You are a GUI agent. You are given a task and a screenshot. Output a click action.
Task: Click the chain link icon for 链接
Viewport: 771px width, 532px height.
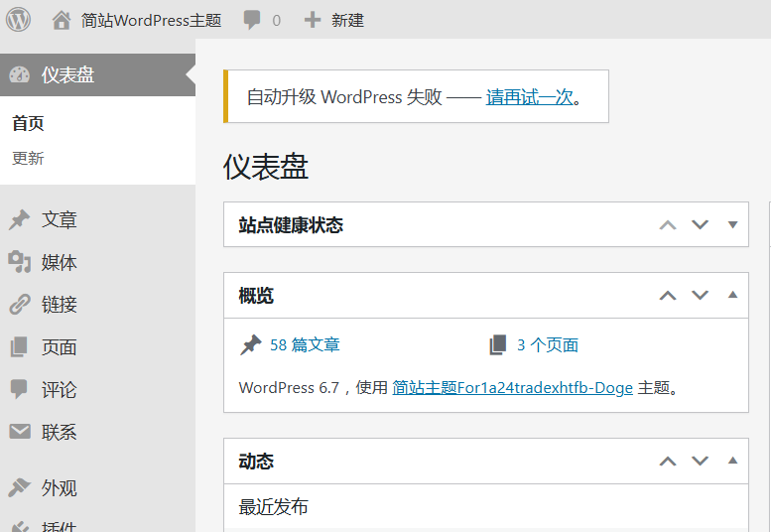pos(19,305)
